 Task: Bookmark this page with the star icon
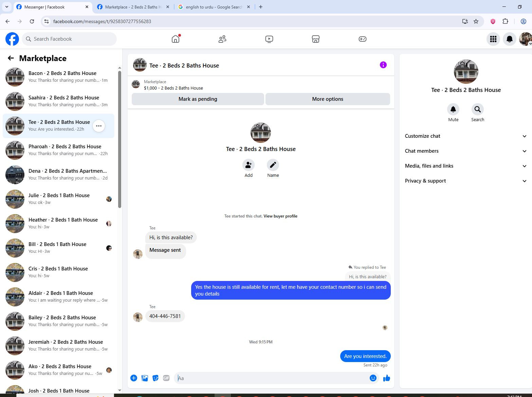click(x=476, y=21)
